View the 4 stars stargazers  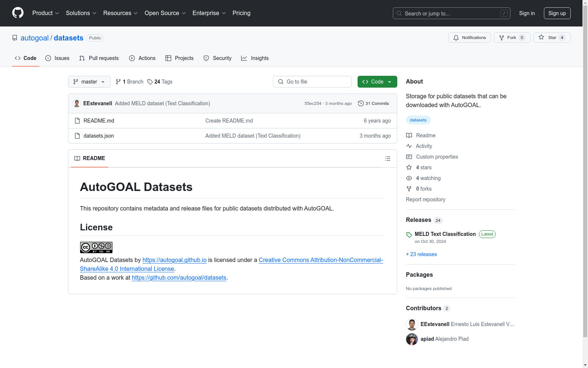pyautogui.click(x=419, y=167)
